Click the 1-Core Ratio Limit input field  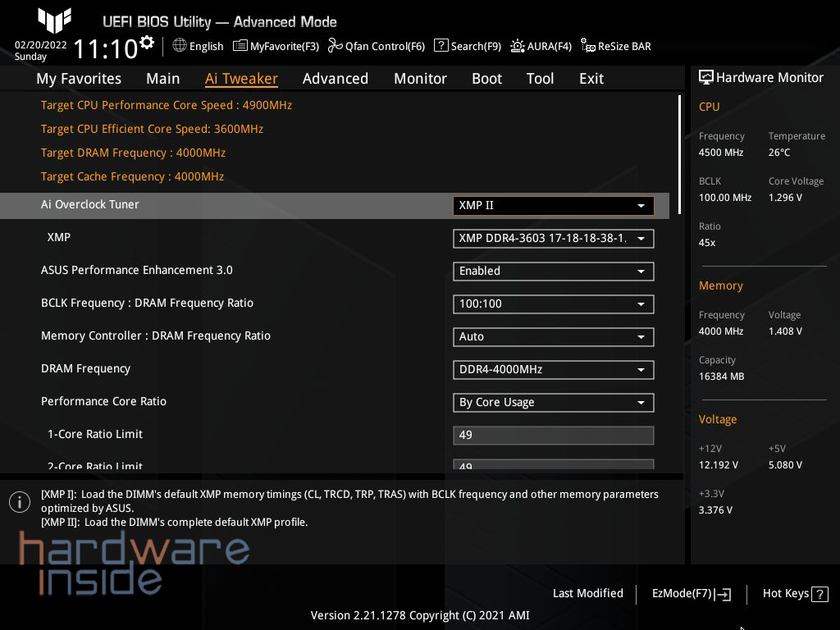(x=554, y=435)
